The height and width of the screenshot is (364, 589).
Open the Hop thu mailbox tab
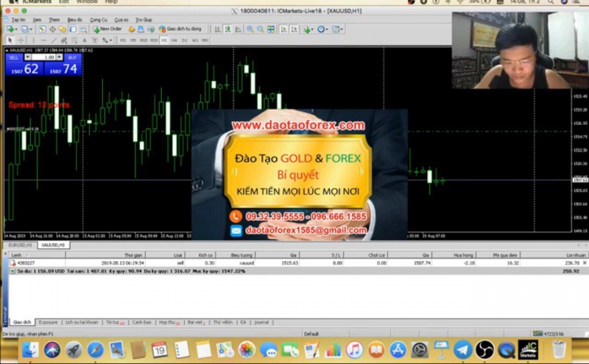(169, 322)
